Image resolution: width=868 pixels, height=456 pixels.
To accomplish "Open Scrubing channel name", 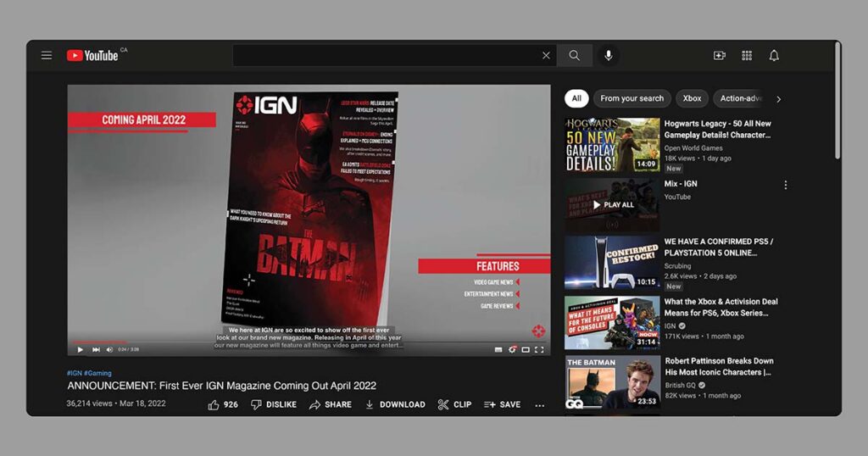I will click(x=677, y=265).
